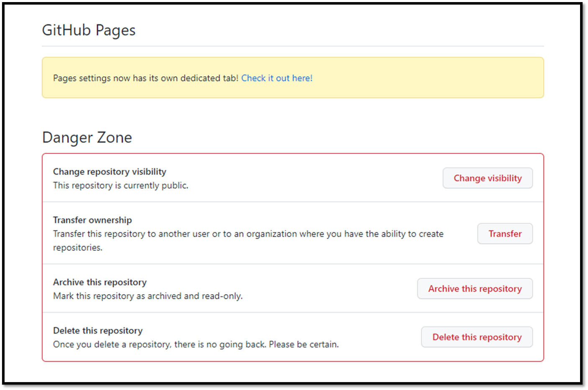Click the 'Transfer ownership' title

[92, 220]
